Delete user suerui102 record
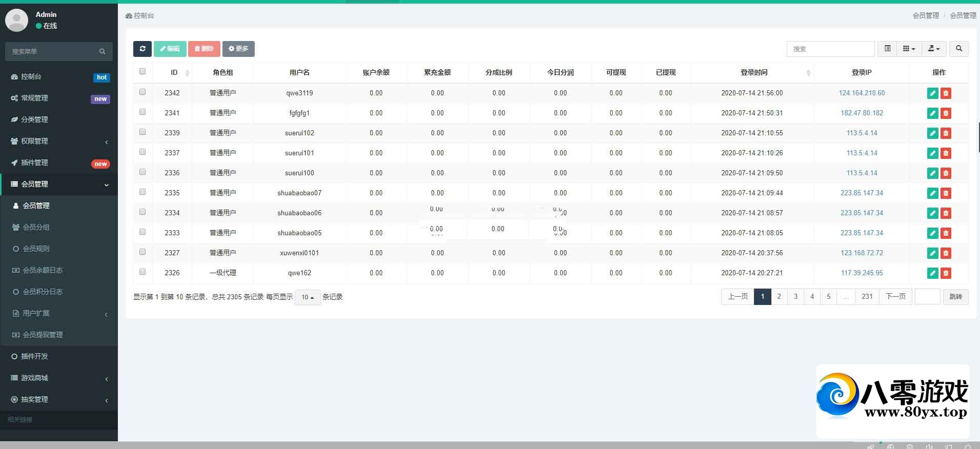Viewport: 980px width, 449px height. 946,133
